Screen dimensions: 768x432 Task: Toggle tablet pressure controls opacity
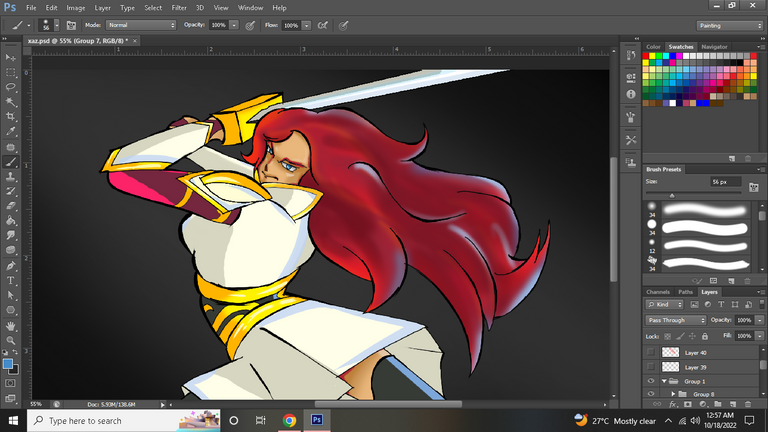point(250,25)
